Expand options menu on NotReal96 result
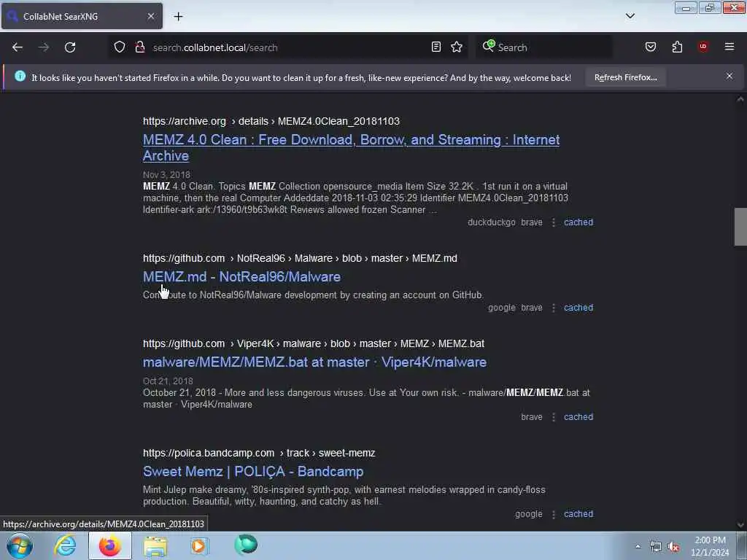Viewport: 747px width, 560px height. (x=554, y=308)
